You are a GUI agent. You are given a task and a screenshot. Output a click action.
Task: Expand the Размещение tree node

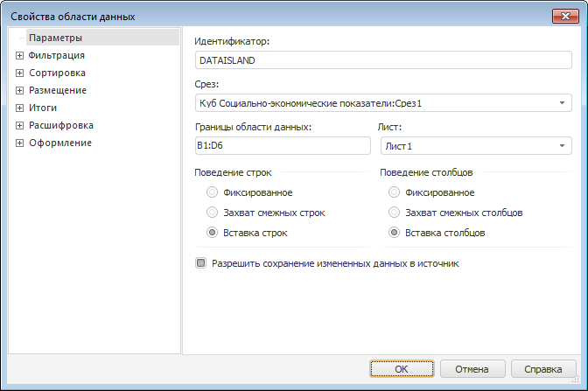[19, 90]
